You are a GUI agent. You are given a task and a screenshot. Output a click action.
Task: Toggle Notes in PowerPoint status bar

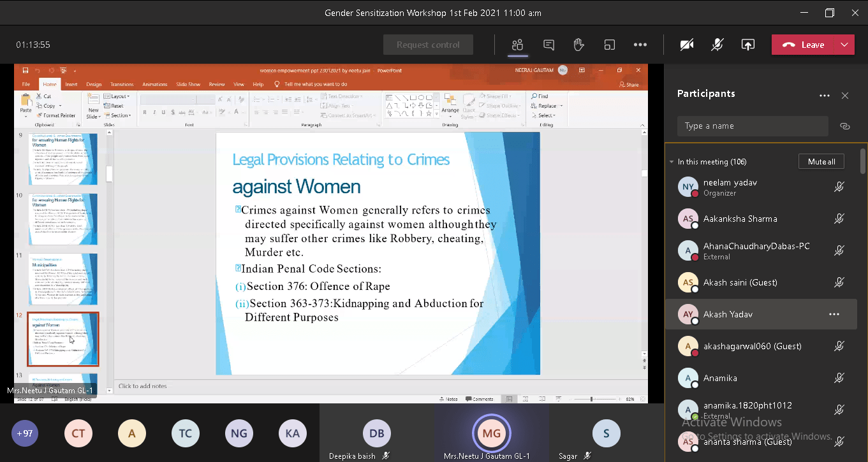449,399
